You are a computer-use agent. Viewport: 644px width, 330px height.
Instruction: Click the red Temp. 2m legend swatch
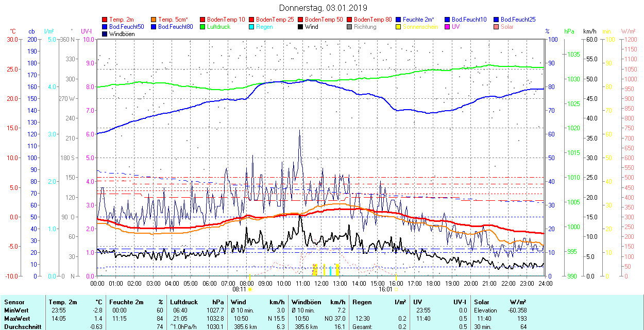click(x=105, y=20)
